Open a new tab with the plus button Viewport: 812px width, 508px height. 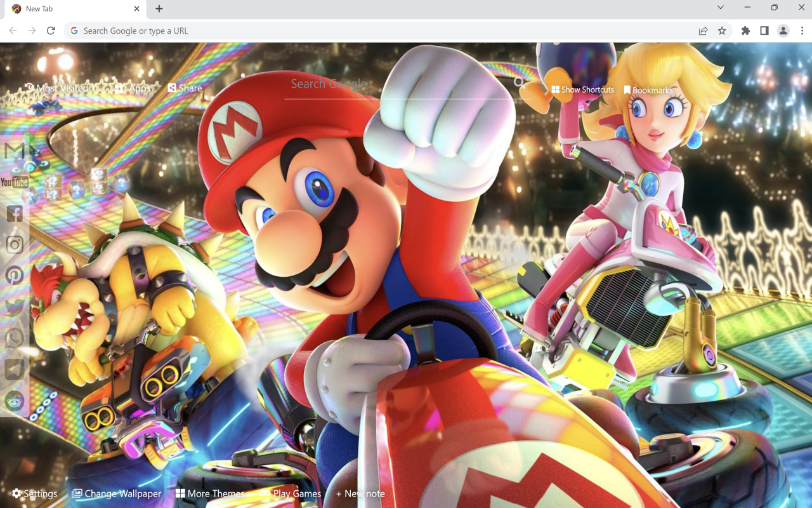[159, 9]
